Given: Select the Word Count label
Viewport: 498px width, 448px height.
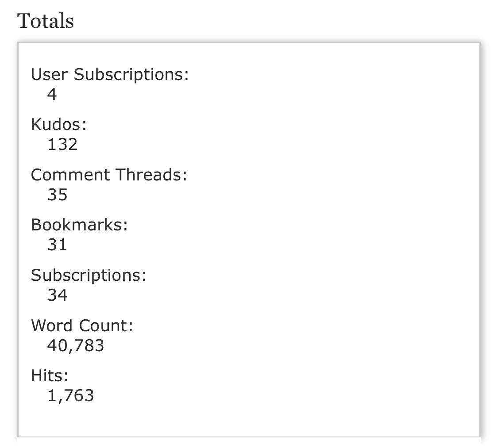Looking at the screenshot, I should coord(82,325).
